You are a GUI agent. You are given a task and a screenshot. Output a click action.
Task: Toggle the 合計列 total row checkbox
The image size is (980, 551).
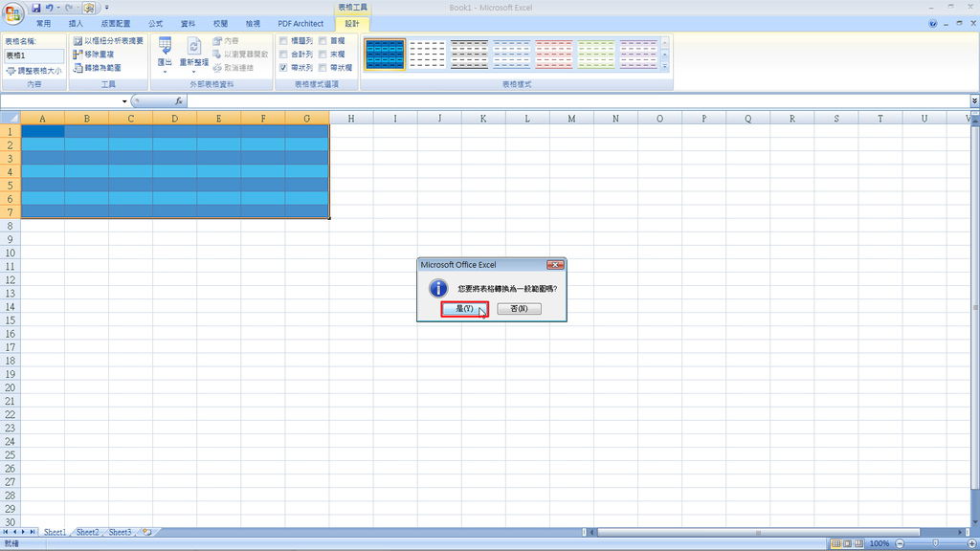pos(283,55)
